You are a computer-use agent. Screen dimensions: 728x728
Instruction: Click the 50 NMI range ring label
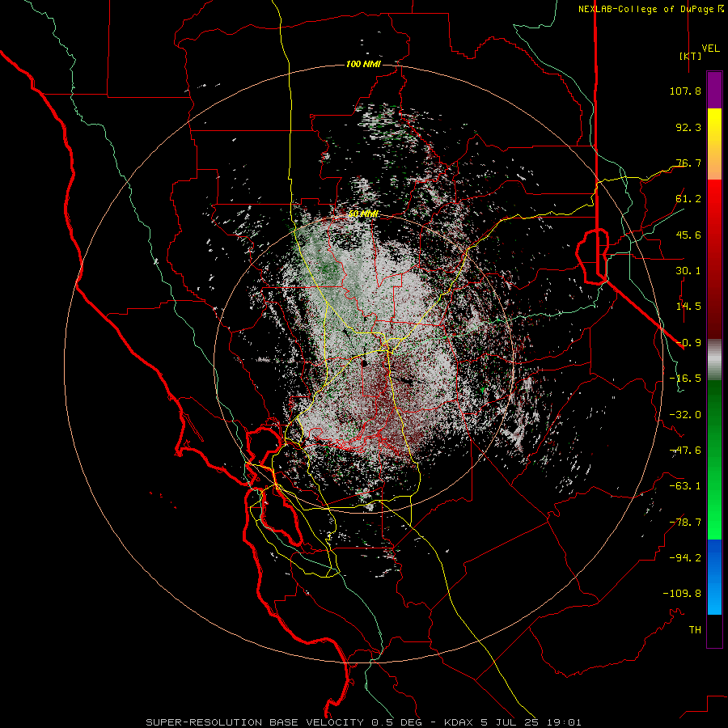click(363, 214)
